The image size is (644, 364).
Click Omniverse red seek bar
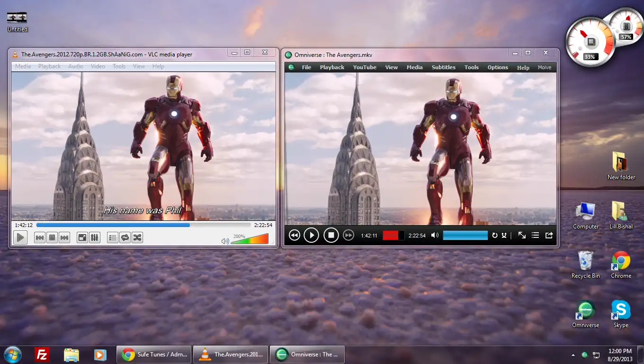click(x=394, y=235)
